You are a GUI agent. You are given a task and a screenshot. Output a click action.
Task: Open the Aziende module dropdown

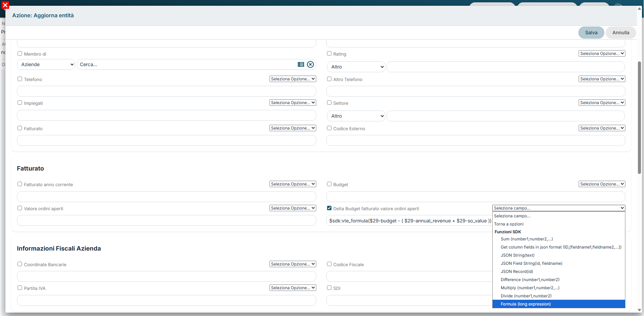(46, 64)
